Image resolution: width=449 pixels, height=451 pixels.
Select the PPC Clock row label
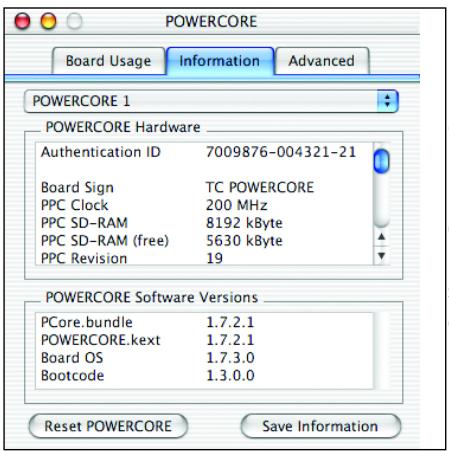(75, 205)
